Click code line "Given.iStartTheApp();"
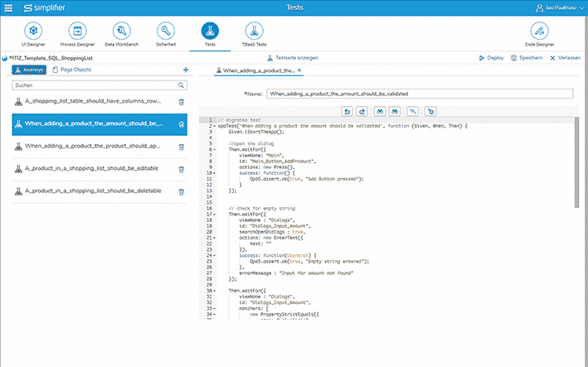Screen dimensions: 588x367 pyautogui.click(x=256, y=133)
